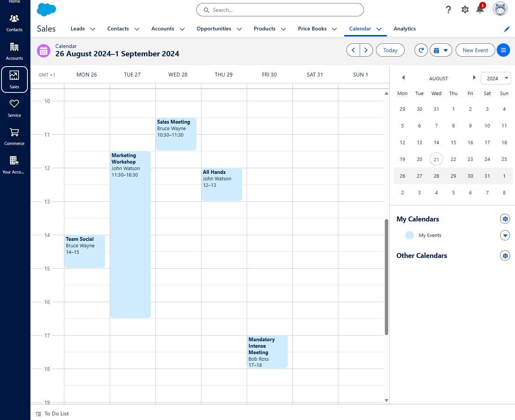Expand My Events options arrow
The width and height of the screenshot is (515, 420).
coord(505,235)
